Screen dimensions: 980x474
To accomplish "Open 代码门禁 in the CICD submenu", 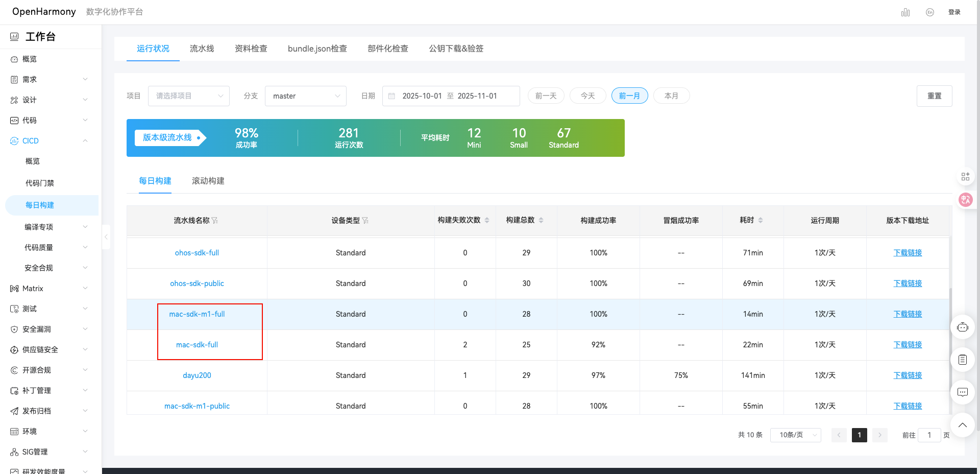I will click(x=40, y=183).
